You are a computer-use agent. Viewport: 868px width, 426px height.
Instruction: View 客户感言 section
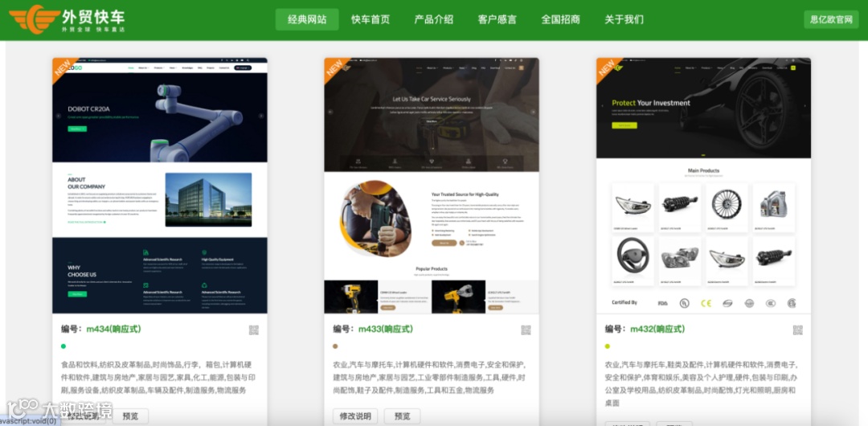click(497, 19)
